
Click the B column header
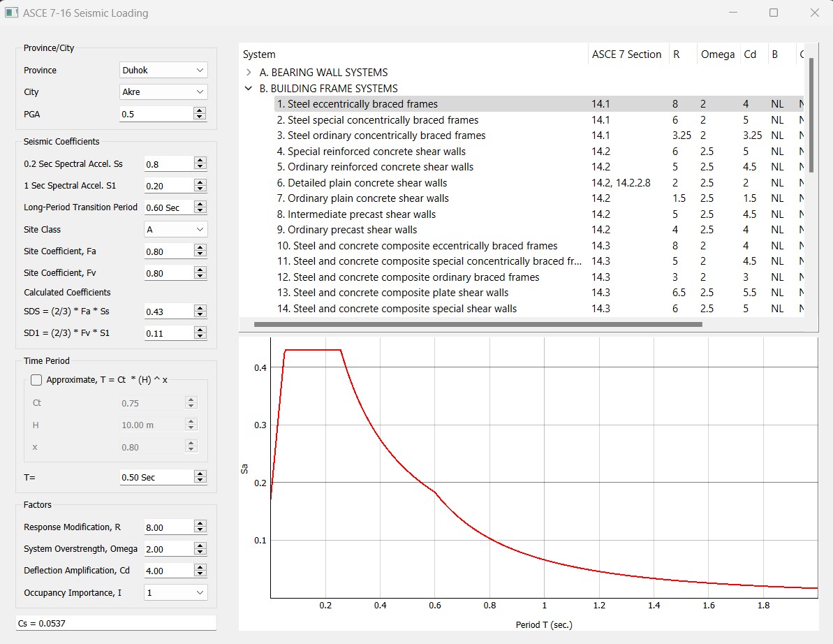tap(781, 54)
